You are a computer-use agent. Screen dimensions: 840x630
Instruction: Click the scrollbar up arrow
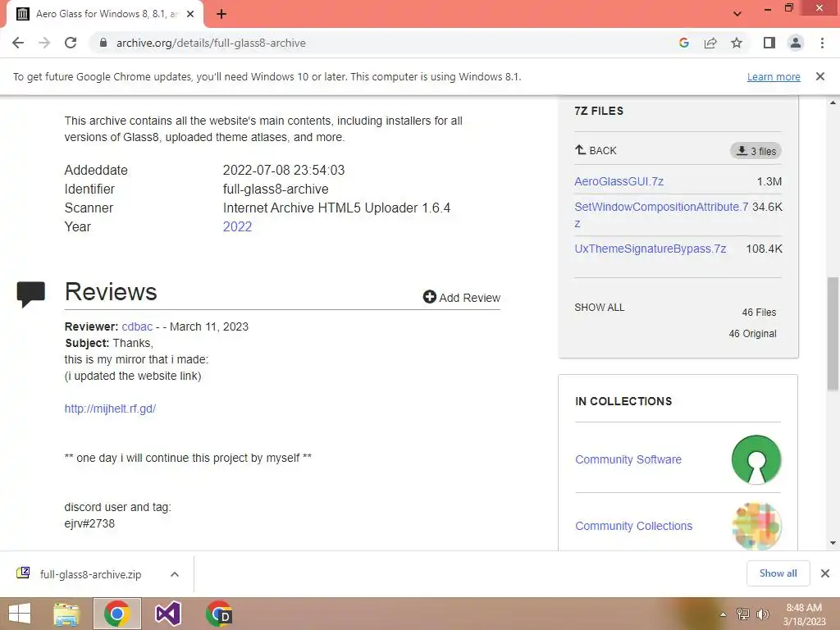(x=833, y=103)
